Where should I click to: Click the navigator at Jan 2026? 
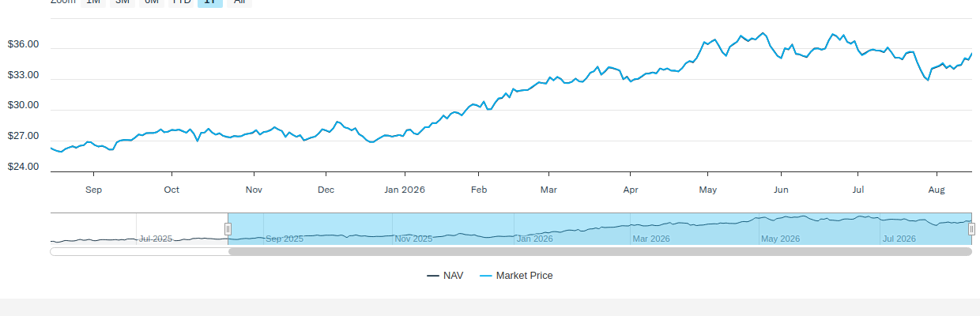(x=535, y=239)
